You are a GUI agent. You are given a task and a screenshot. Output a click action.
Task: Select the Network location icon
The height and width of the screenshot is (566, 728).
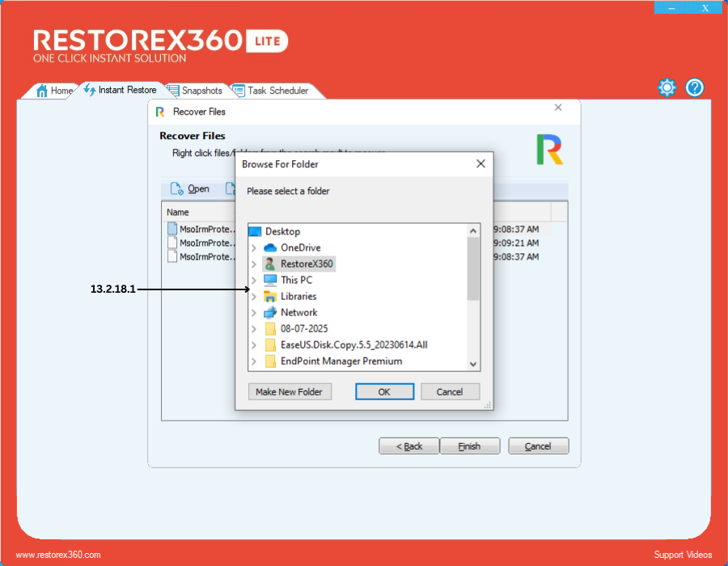click(x=270, y=312)
